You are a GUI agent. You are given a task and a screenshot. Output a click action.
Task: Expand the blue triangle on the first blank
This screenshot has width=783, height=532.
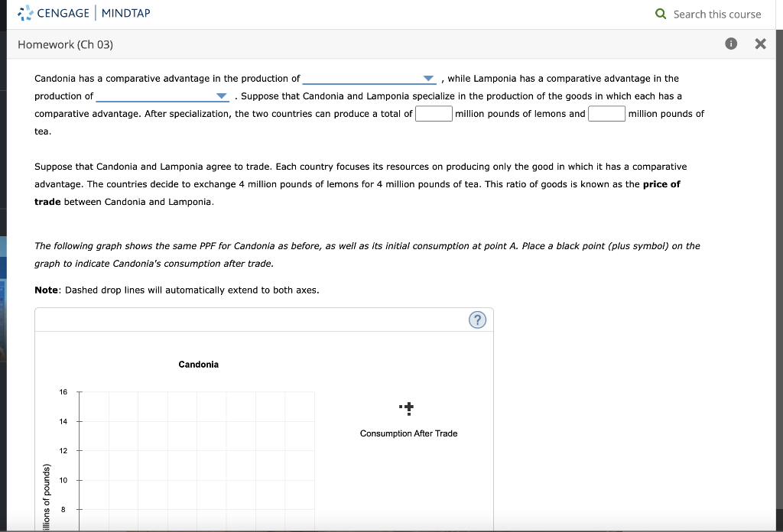(427, 78)
